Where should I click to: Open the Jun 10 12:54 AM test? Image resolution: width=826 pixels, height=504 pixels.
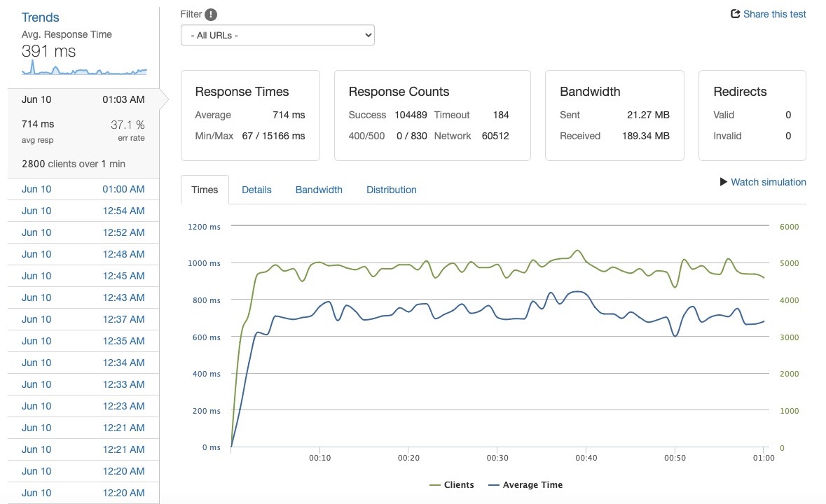[83, 211]
